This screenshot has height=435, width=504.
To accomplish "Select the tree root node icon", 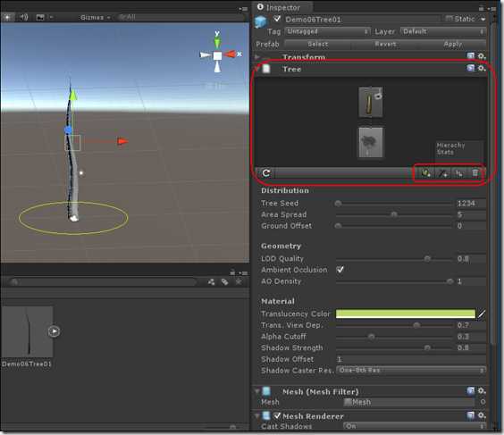I will [371, 142].
